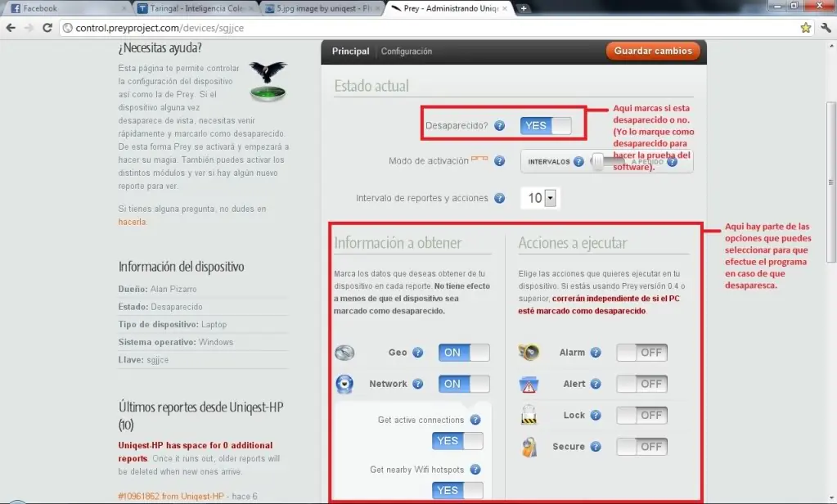
Task: Toggle the Desaparecido YES switch
Action: click(546, 125)
